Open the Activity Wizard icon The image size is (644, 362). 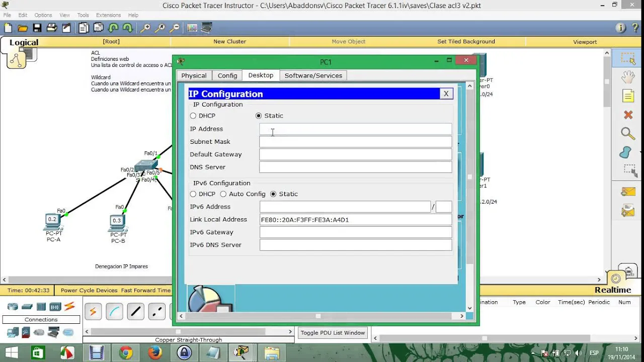[66, 28]
